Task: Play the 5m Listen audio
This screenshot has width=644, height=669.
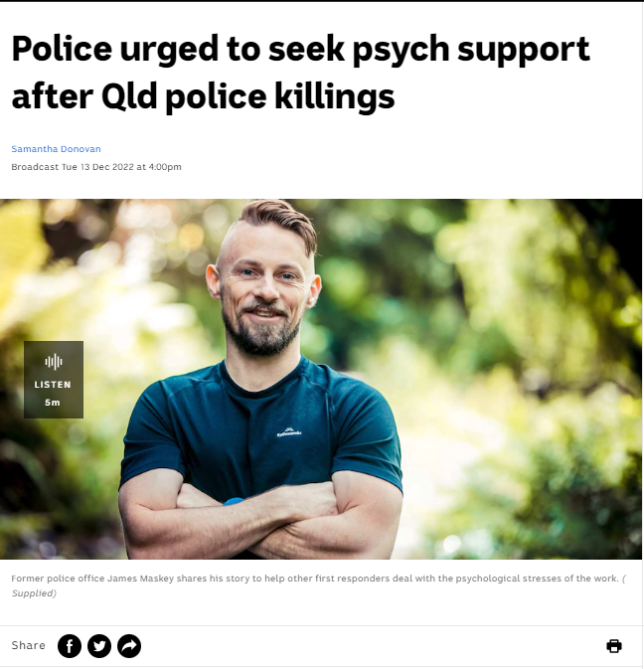Action: click(54, 380)
